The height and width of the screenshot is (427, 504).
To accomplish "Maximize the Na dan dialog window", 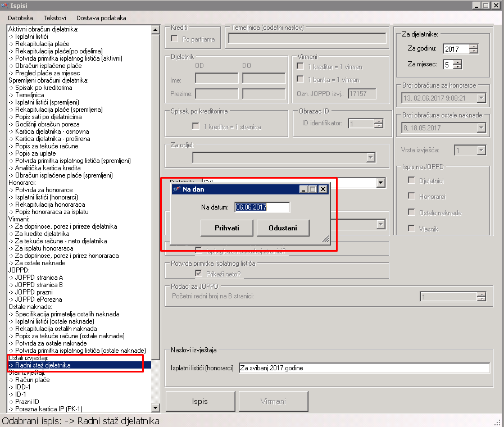I will (314, 189).
